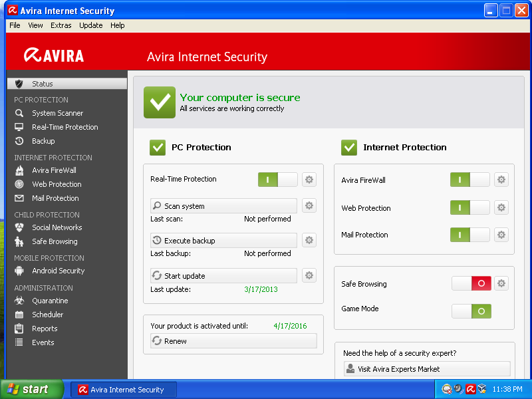
Task: Enable the Safe Browsing switch
Action: (x=471, y=283)
